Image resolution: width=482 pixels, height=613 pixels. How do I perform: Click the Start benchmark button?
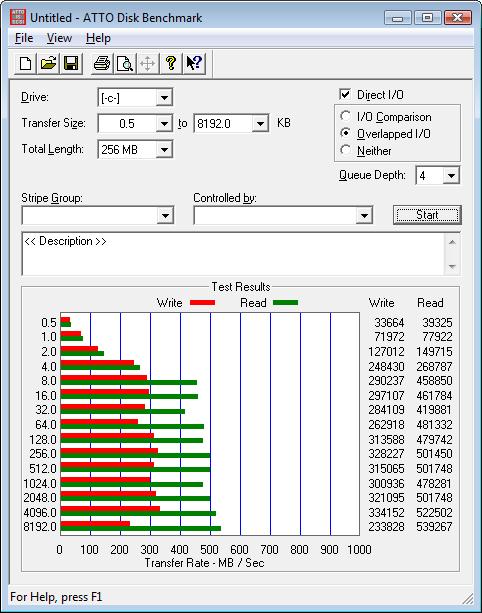427,215
